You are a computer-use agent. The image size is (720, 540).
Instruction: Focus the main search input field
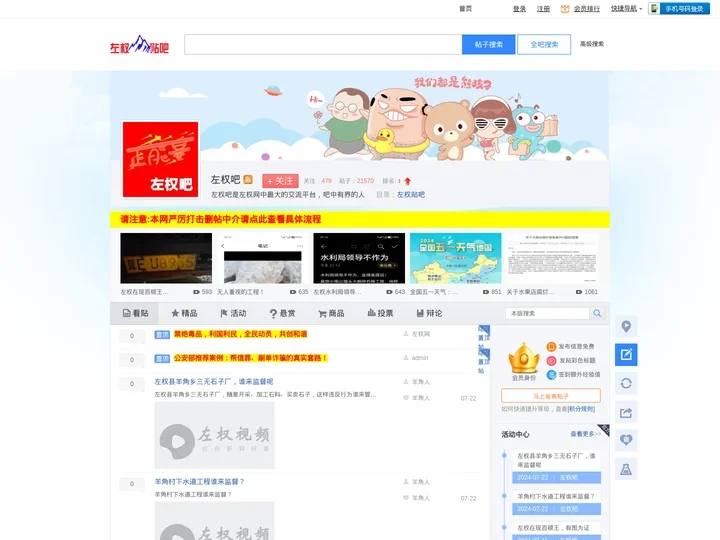click(323, 45)
